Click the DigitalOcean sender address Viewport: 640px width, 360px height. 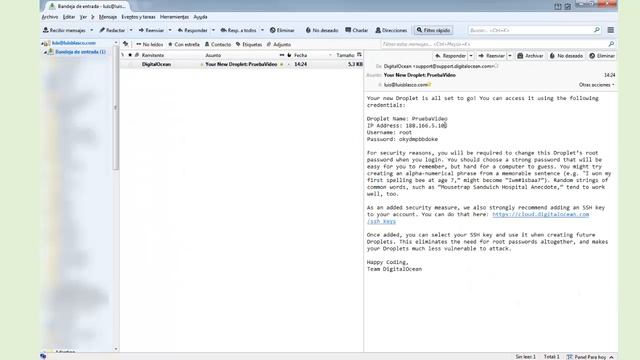click(439, 66)
